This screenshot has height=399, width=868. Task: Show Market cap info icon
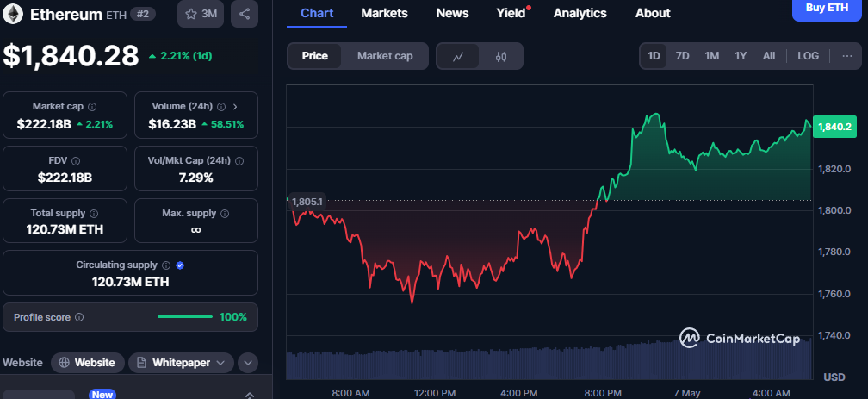click(92, 106)
